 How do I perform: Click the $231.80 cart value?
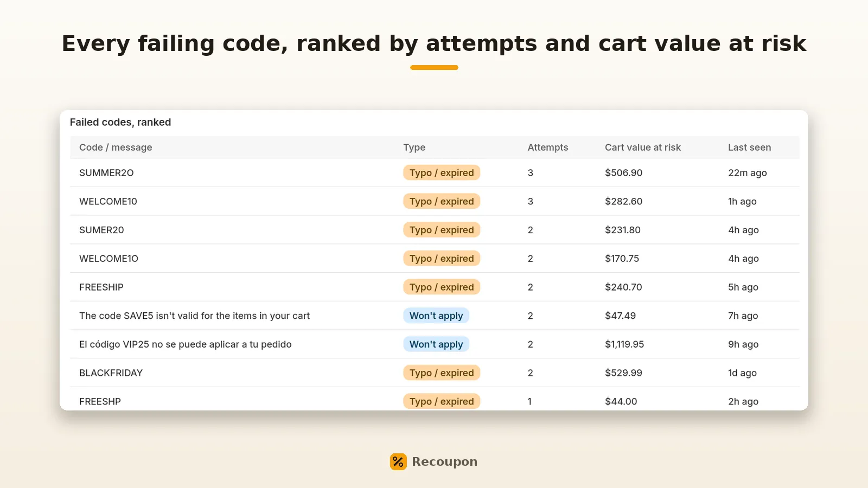(x=623, y=230)
